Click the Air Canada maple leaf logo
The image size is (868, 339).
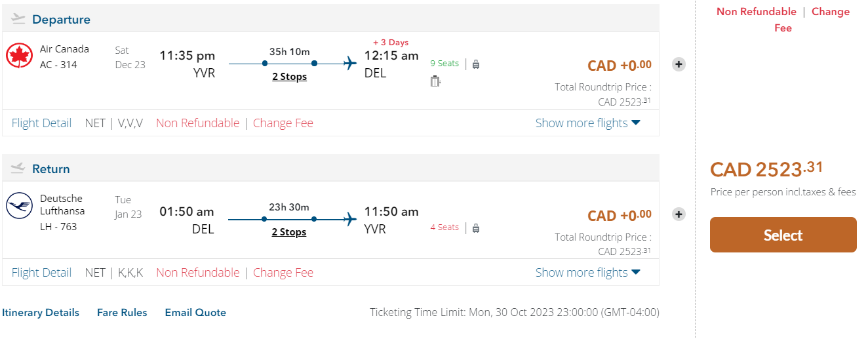pos(20,56)
